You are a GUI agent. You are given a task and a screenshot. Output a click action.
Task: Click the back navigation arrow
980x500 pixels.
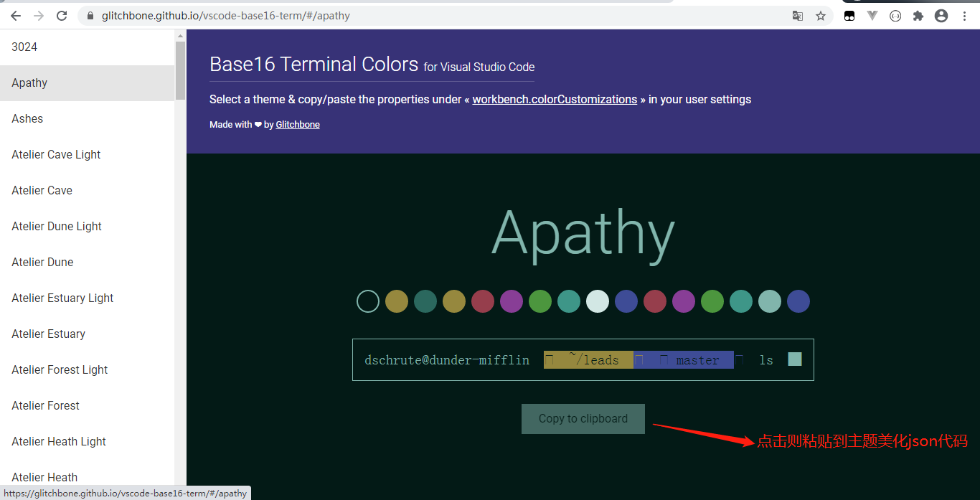15,15
